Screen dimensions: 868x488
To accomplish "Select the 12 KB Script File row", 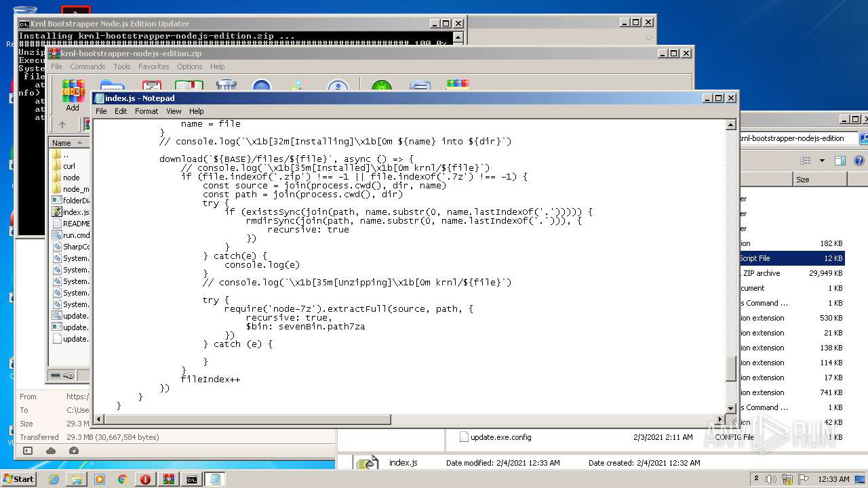I will coord(792,258).
